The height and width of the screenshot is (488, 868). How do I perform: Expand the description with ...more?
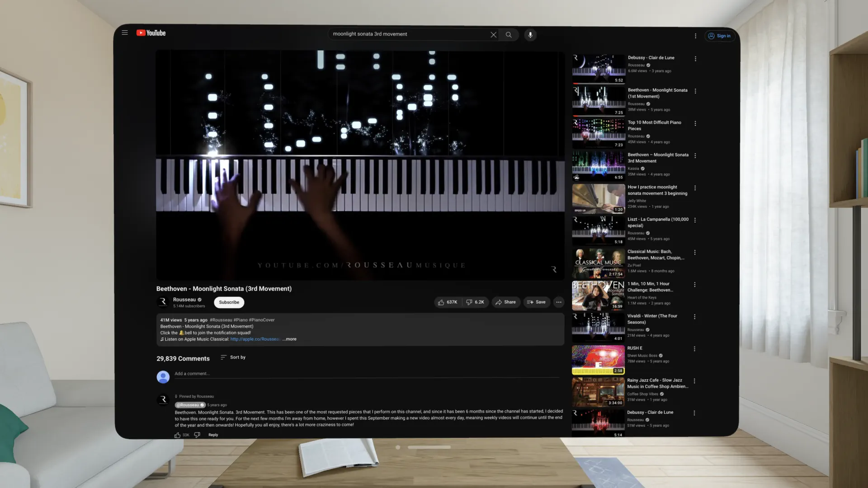[289, 339]
